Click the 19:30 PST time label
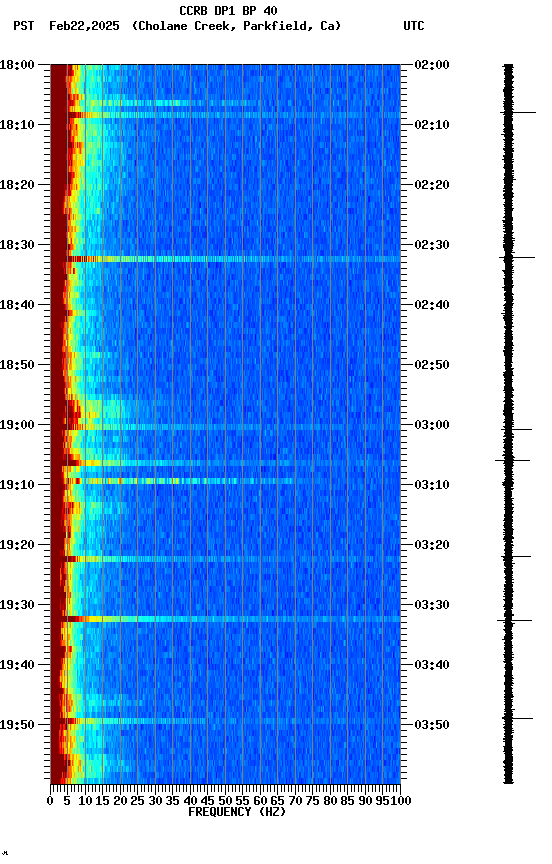552x864 pixels. tap(17, 605)
